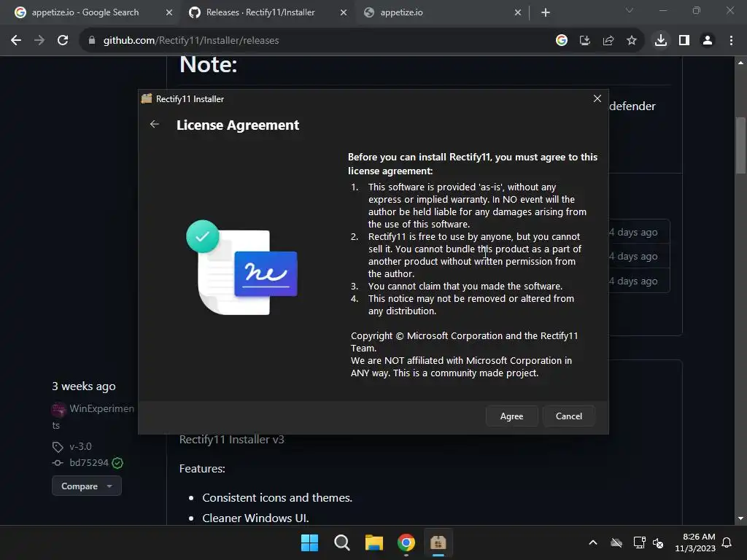Viewport: 747px width, 560px height.
Task: Select the Releases Rectify11/Installer tab
Action: (260, 12)
